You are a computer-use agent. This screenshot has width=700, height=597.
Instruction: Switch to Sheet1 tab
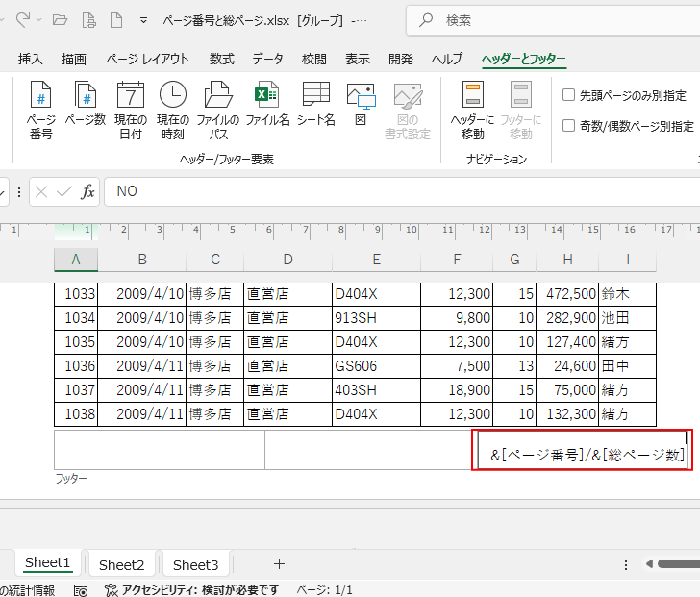pyautogui.click(x=47, y=563)
